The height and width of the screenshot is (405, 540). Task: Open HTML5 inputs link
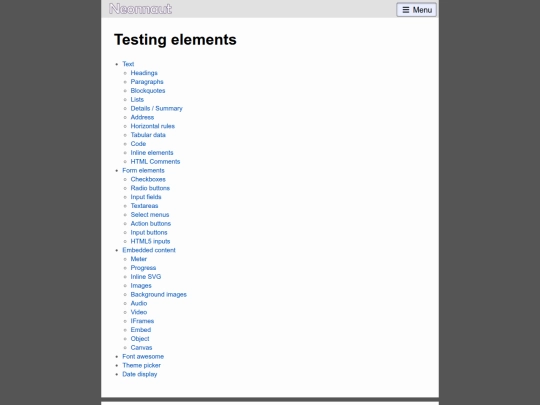coord(150,241)
